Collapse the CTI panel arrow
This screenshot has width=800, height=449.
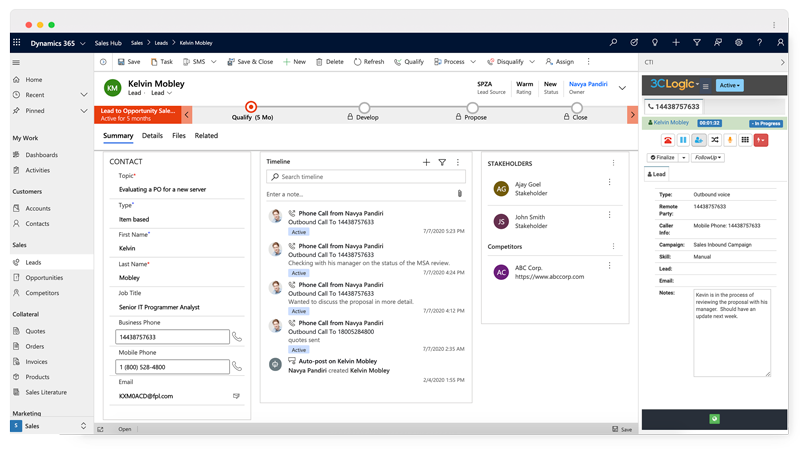[783, 62]
